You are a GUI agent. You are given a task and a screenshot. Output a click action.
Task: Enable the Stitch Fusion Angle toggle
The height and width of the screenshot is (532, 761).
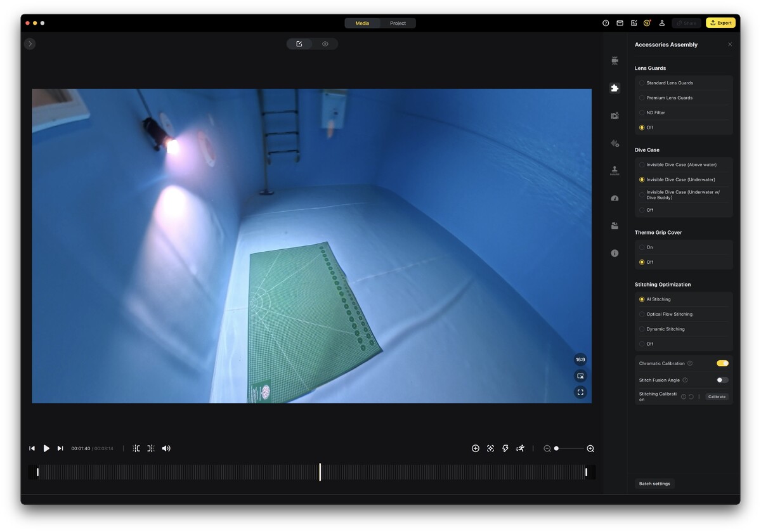[722, 380]
